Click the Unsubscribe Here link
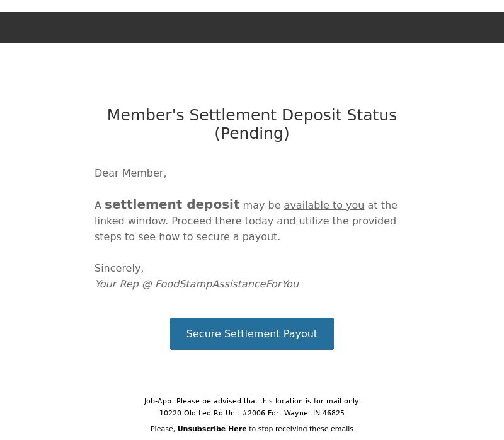The height and width of the screenshot is (440, 504). click(212, 429)
